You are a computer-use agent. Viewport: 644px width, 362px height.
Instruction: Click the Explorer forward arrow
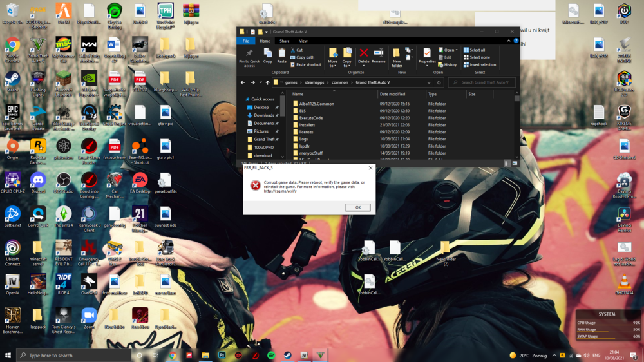pos(252,82)
